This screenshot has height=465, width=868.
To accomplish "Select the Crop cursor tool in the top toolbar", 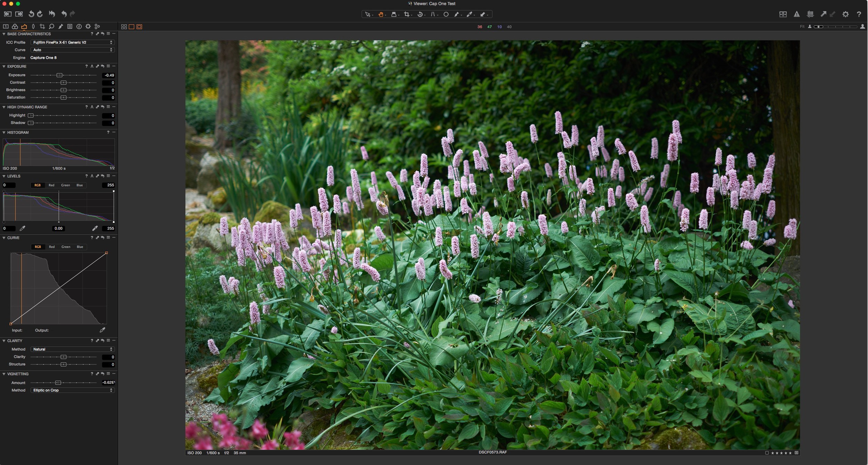I will point(407,14).
